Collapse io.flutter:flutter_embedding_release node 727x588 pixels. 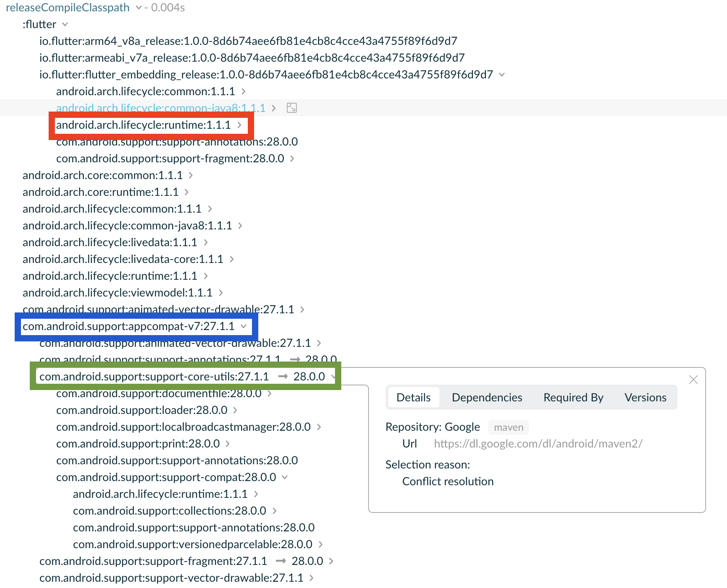[x=502, y=75]
